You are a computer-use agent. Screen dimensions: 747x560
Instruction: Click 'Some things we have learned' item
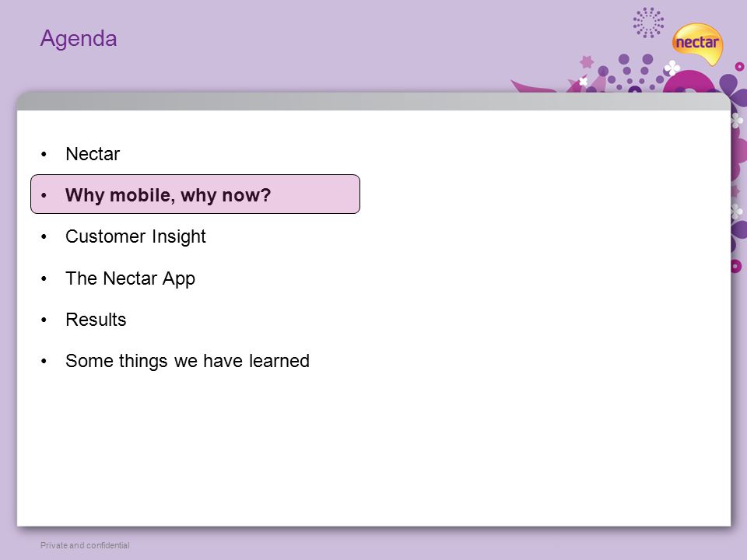(188, 361)
